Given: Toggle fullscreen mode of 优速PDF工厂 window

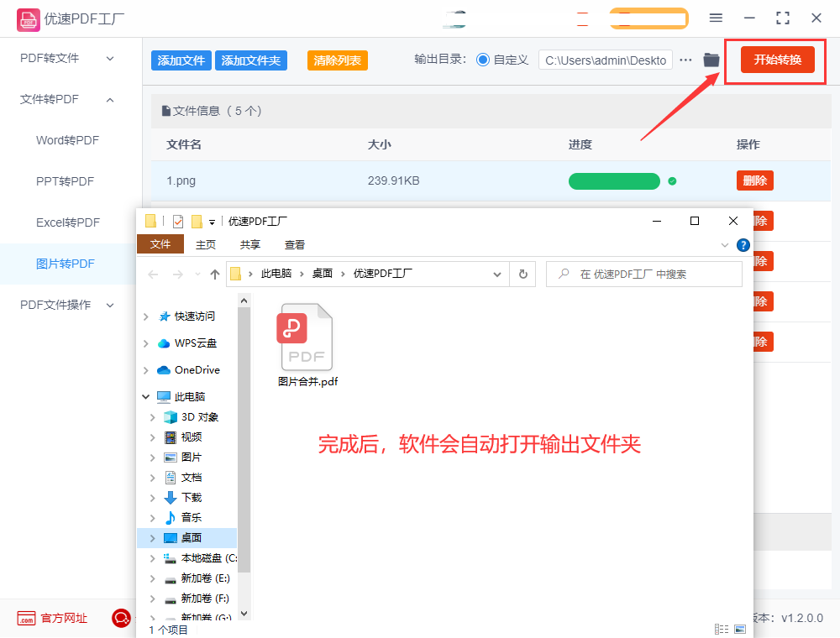Looking at the screenshot, I should pyautogui.click(x=783, y=18).
